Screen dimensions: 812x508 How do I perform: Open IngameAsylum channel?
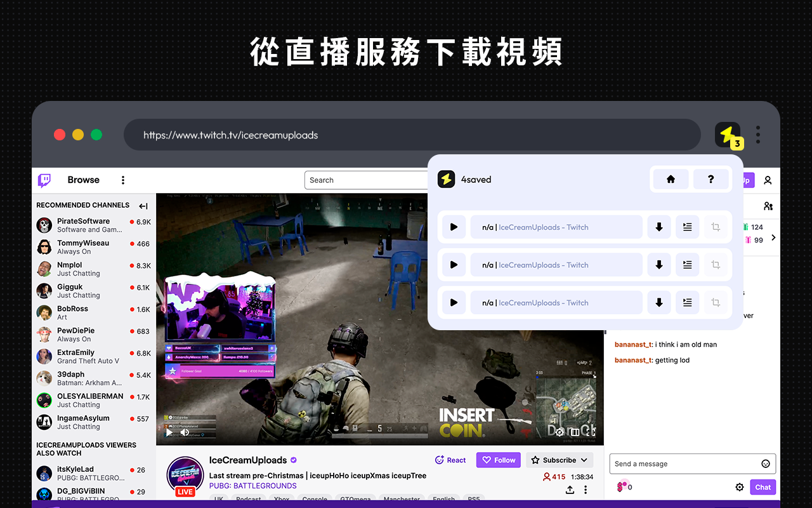pyautogui.click(x=93, y=422)
